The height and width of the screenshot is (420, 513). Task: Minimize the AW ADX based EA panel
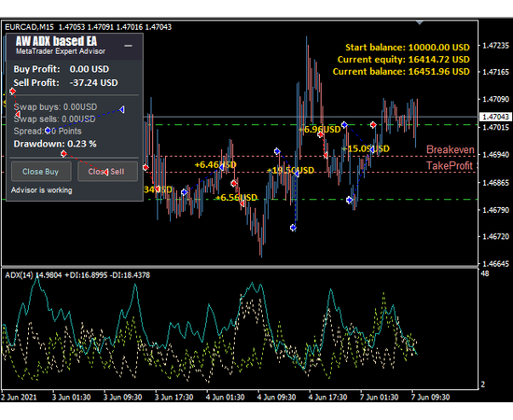point(129,46)
